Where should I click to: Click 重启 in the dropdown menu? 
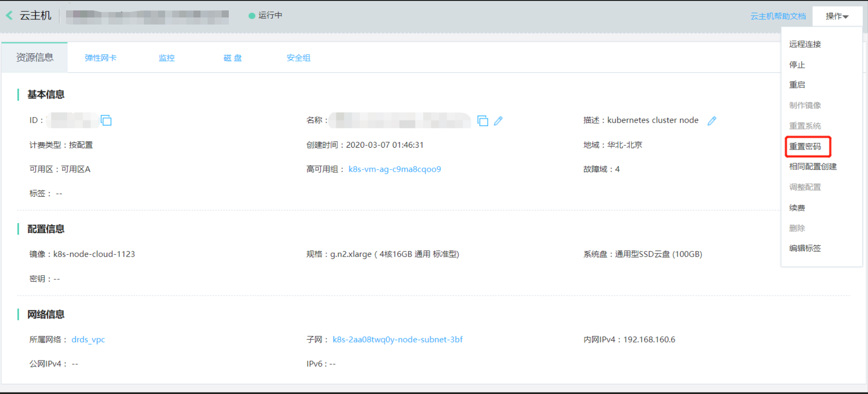pyautogui.click(x=797, y=85)
